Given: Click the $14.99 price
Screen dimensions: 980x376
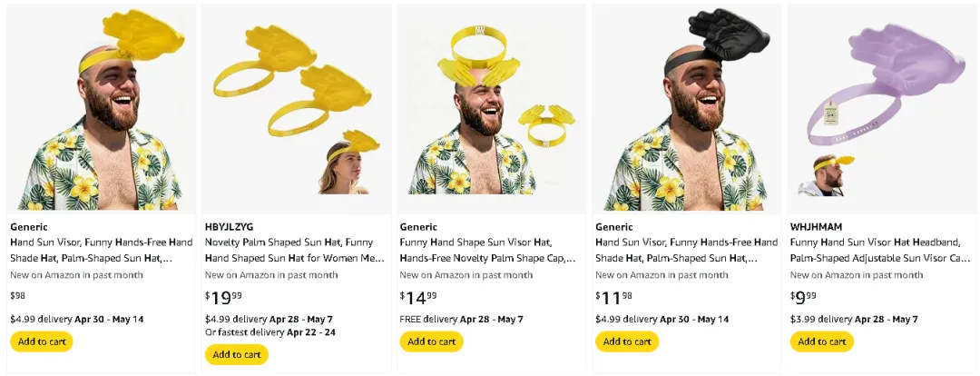Looking at the screenshot, I should pos(418,296).
